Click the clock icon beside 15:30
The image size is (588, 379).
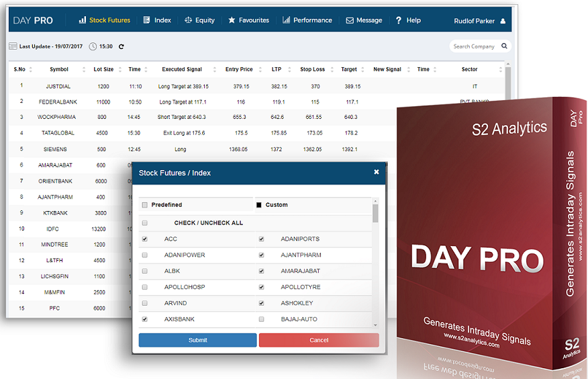point(93,46)
